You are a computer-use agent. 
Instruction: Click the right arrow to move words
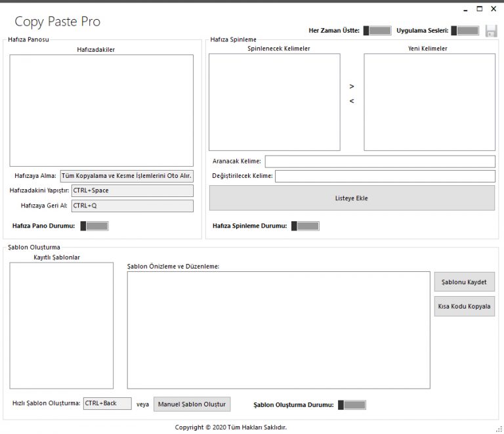[x=352, y=86]
